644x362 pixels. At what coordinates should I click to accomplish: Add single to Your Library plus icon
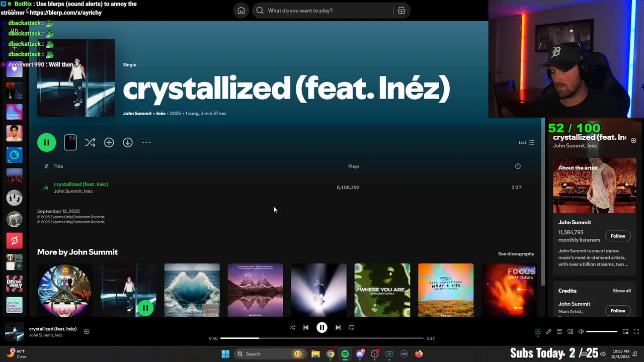[109, 142]
